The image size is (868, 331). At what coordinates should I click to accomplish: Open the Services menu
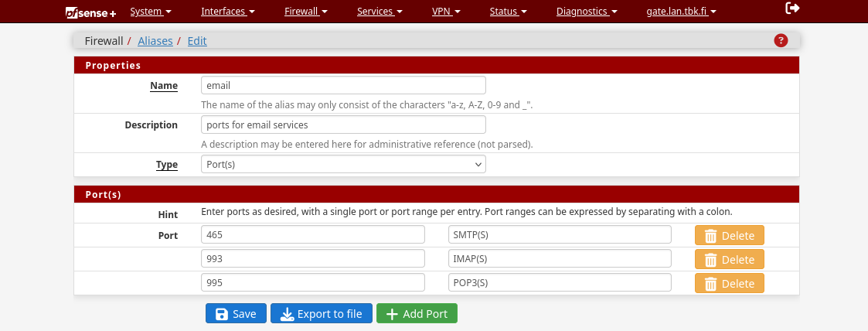(x=380, y=11)
